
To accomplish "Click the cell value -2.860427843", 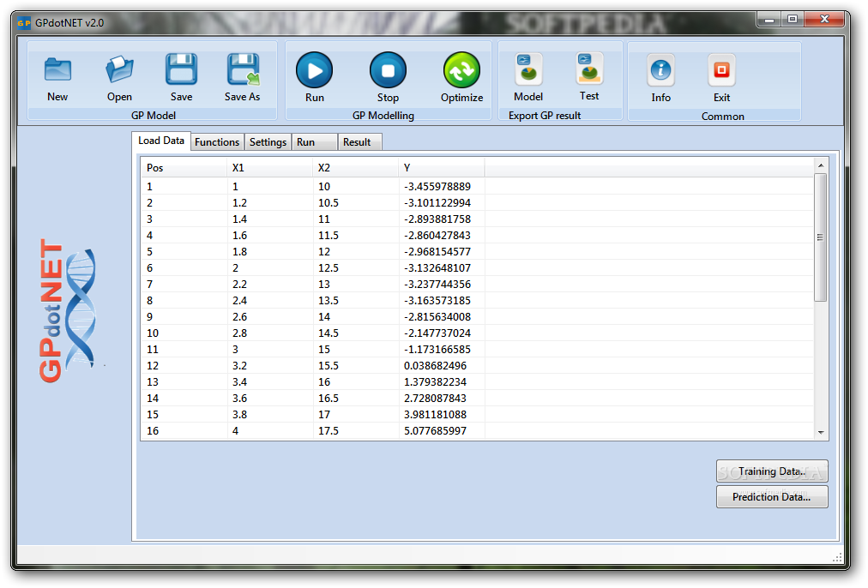I will click(437, 235).
